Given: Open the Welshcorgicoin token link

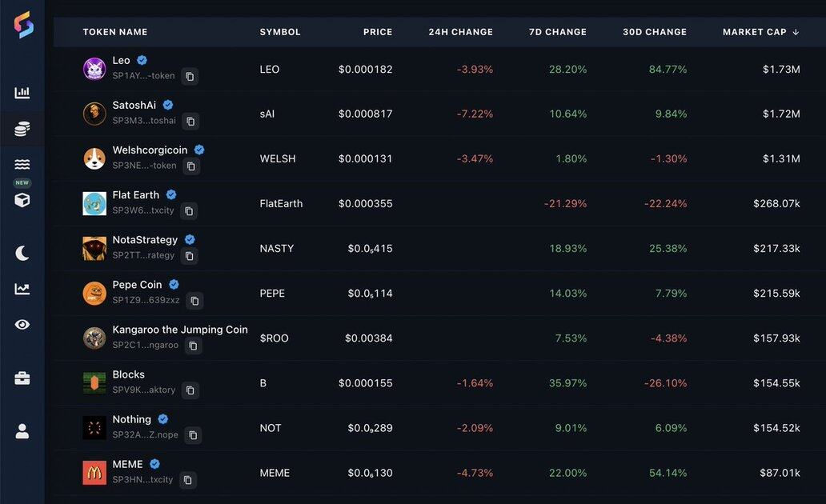Looking at the screenshot, I should 150,150.
